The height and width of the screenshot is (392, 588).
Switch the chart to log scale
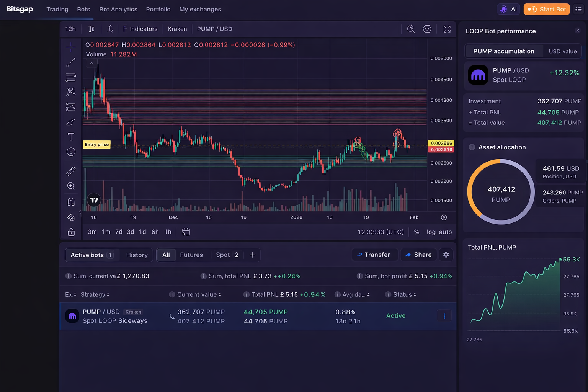click(431, 232)
